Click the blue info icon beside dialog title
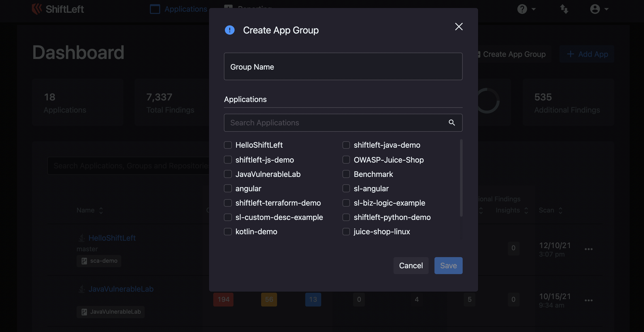The width and height of the screenshot is (644, 332). pos(230,30)
